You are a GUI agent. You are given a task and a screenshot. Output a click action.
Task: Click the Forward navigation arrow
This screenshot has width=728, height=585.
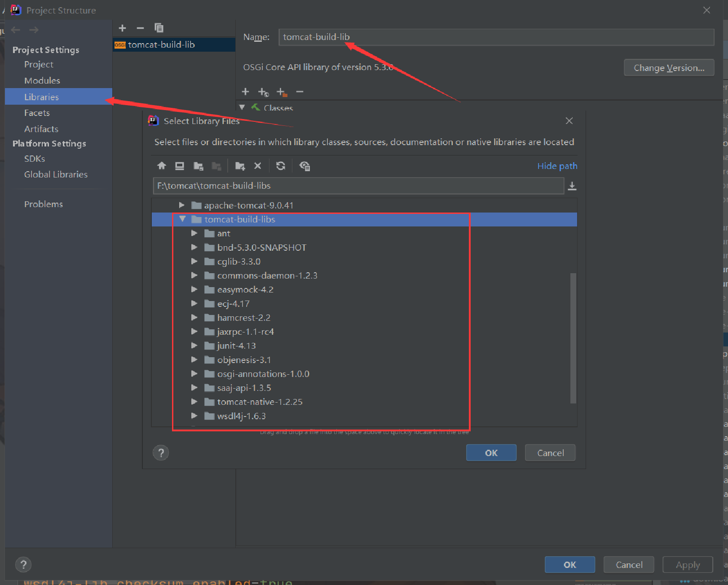click(34, 30)
